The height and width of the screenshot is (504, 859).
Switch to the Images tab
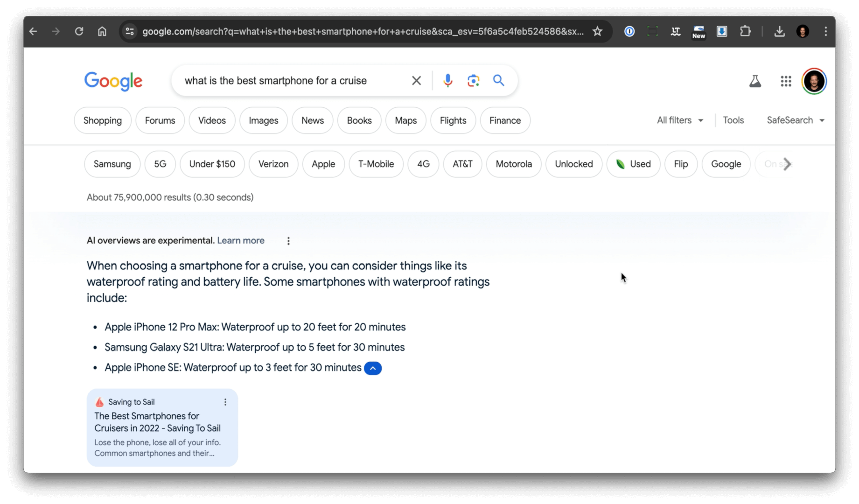coord(263,120)
